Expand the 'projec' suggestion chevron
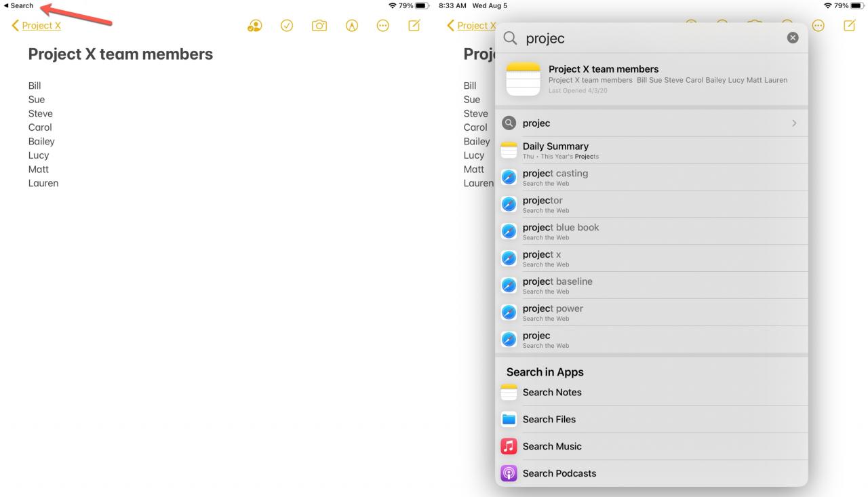Image resolution: width=868 pixels, height=497 pixels. pyautogui.click(x=794, y=123)
